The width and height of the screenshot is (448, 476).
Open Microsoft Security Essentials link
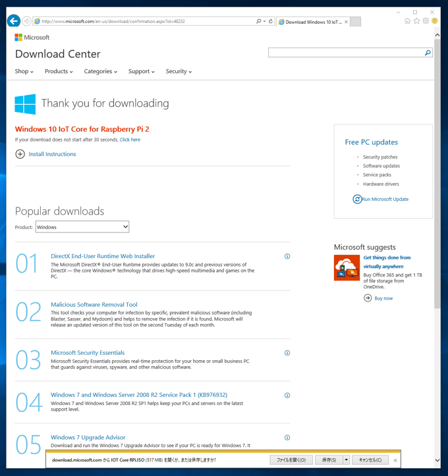[88, 353]
